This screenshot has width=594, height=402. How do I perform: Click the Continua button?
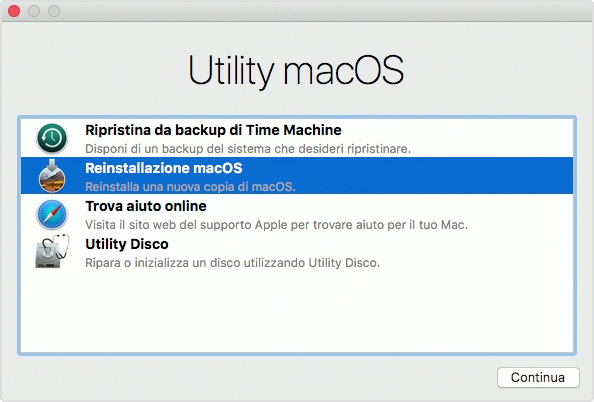(x=538, y=377)
